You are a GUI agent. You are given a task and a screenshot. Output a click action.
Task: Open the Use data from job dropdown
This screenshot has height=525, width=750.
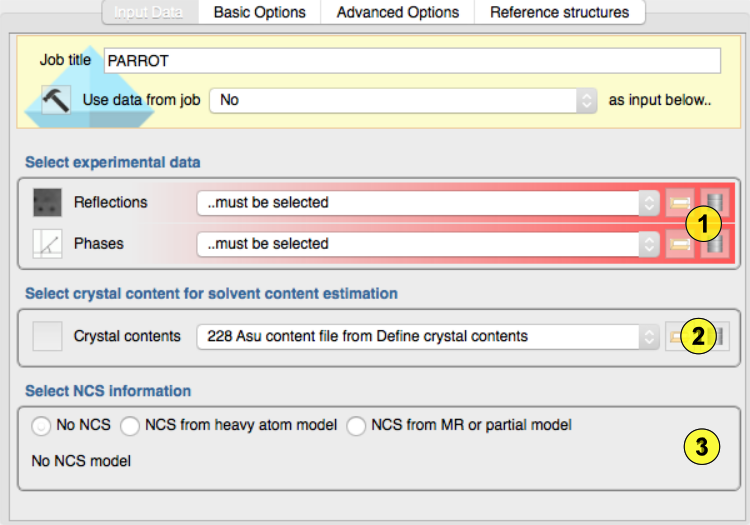(404, 100)
